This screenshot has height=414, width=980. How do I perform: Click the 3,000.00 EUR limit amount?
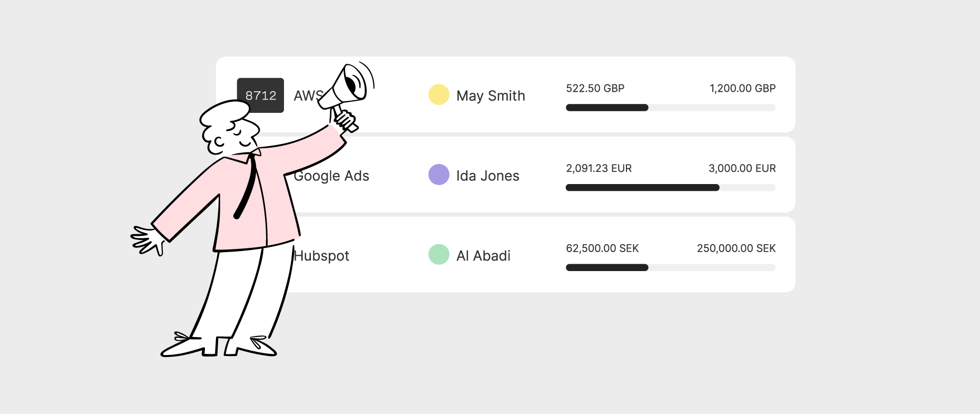pos(742,168)
